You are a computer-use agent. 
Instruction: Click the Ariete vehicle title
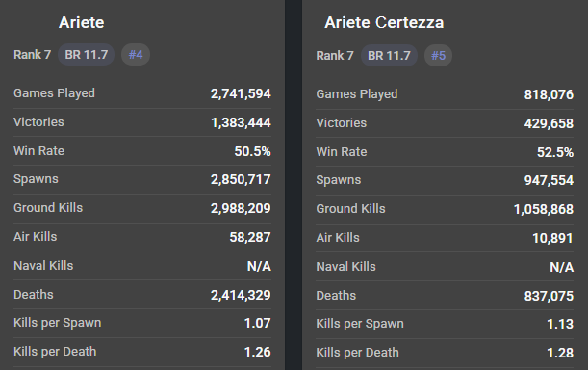tap(82, 22)
